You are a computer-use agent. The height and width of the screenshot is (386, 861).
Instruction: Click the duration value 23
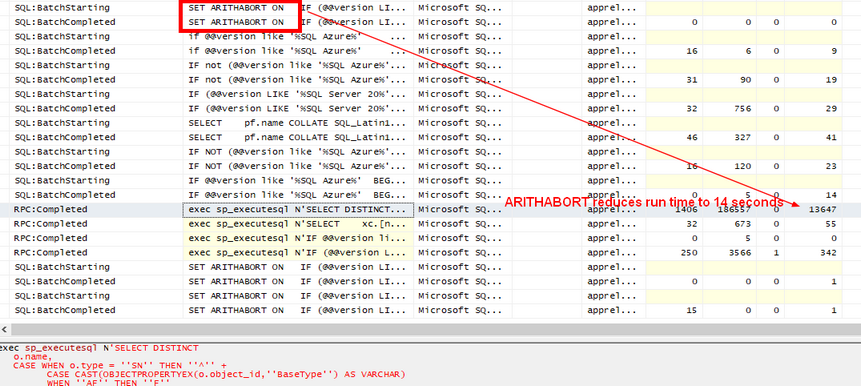[831, 166]
